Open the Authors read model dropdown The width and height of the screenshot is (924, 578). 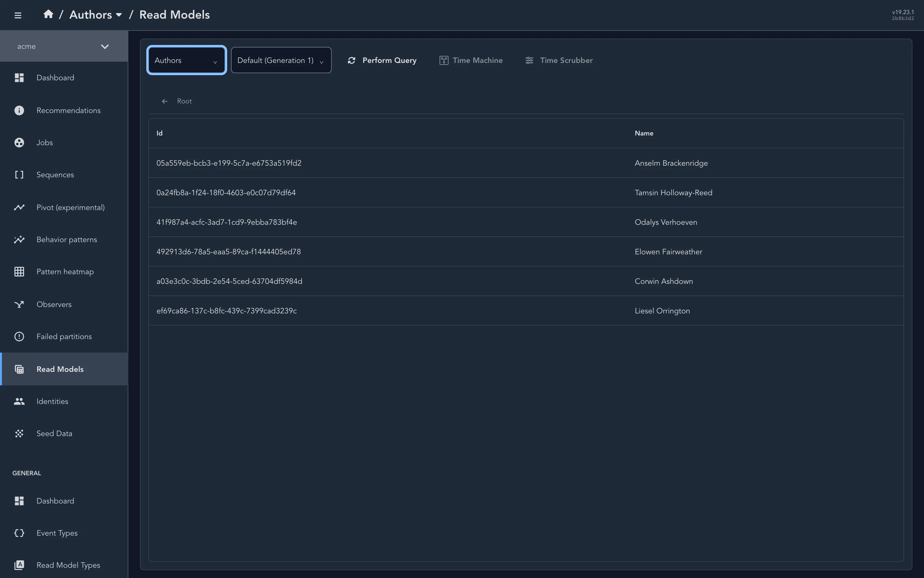186,60
